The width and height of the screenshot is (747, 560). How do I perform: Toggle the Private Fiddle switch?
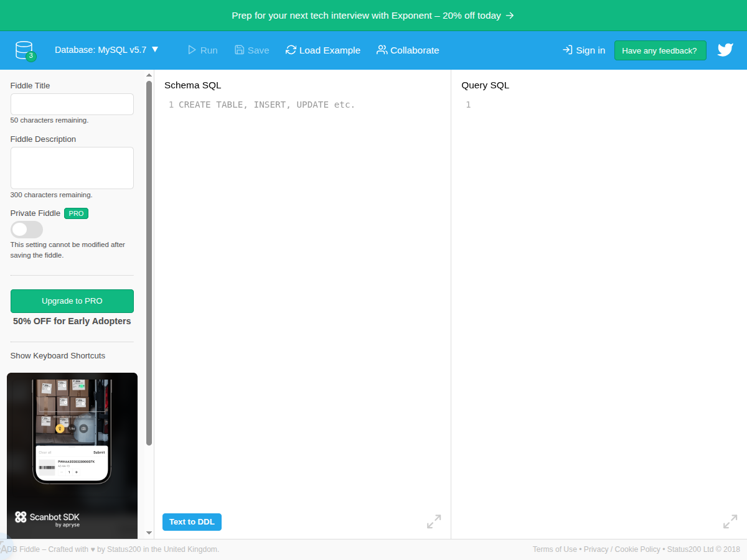point(27,230)
